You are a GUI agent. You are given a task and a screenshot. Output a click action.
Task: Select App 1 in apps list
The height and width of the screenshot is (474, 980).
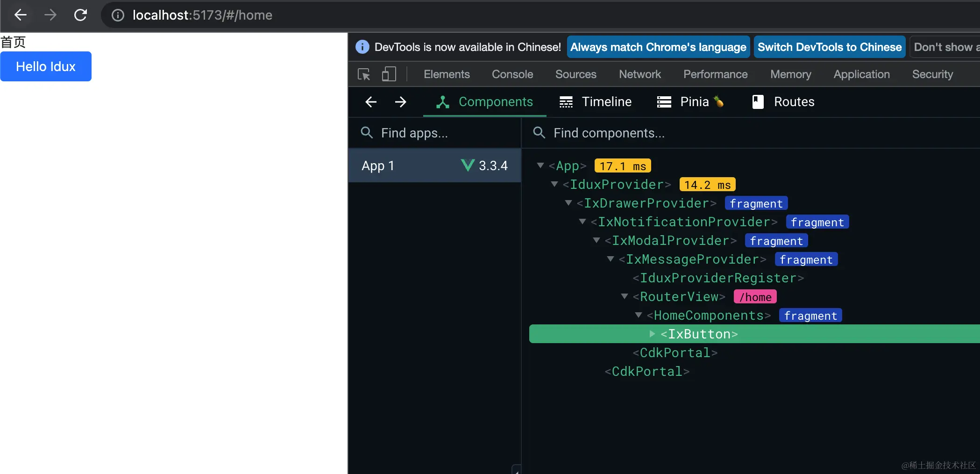(x=434, y=165)
